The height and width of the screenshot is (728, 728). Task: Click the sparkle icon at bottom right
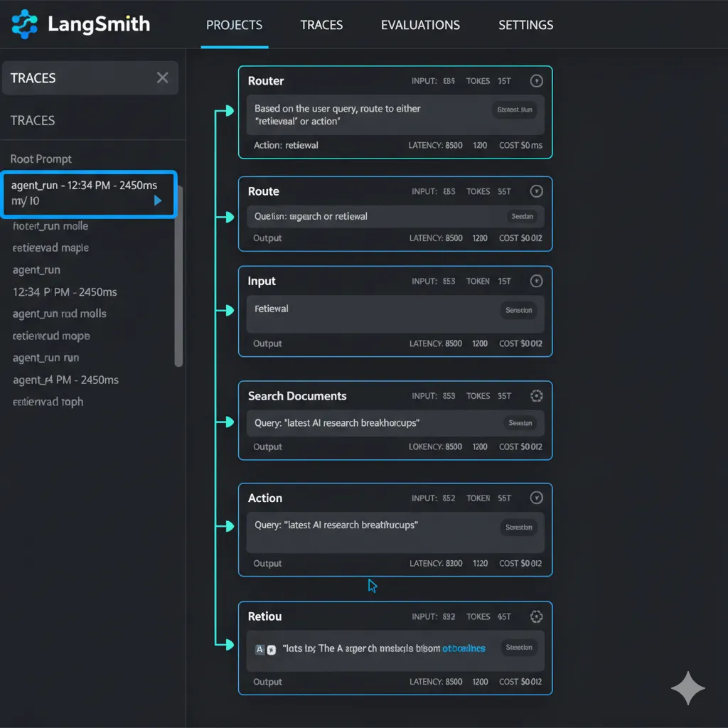[687, 688]
